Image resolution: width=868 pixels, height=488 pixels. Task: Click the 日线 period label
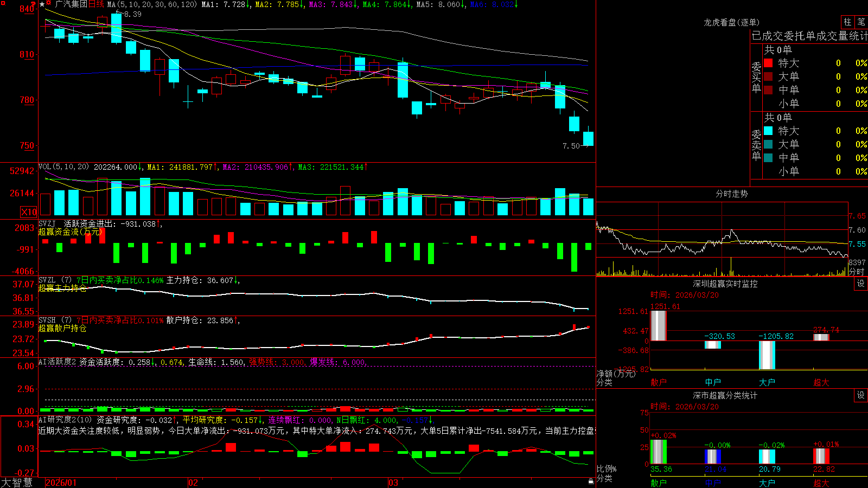click(x=96, y=4)
